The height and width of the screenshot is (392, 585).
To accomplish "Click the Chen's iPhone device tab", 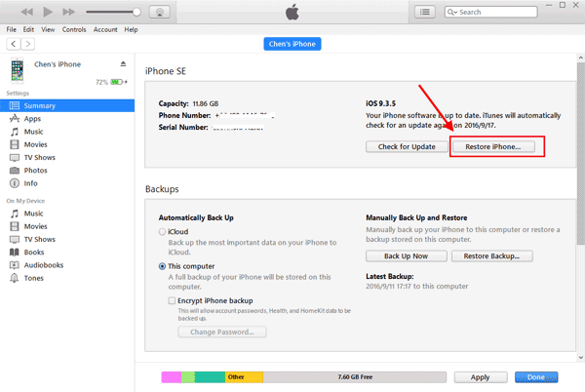I will (x=292, y=44).
